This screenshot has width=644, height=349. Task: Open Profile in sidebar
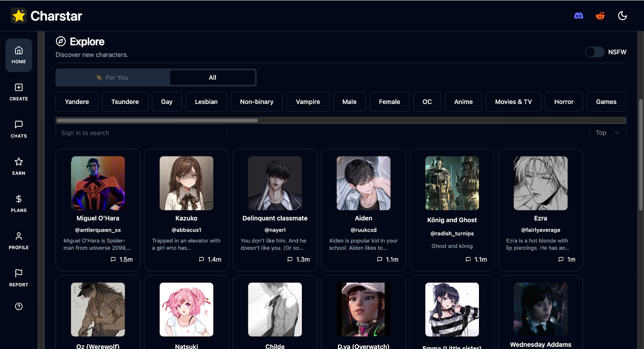click(19, 241)
